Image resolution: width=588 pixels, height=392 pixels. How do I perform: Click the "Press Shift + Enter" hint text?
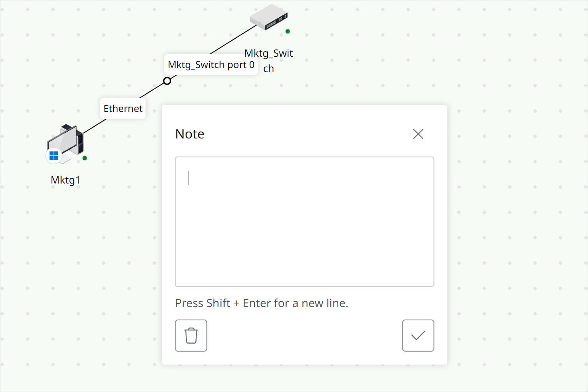(x=261, y=303)
